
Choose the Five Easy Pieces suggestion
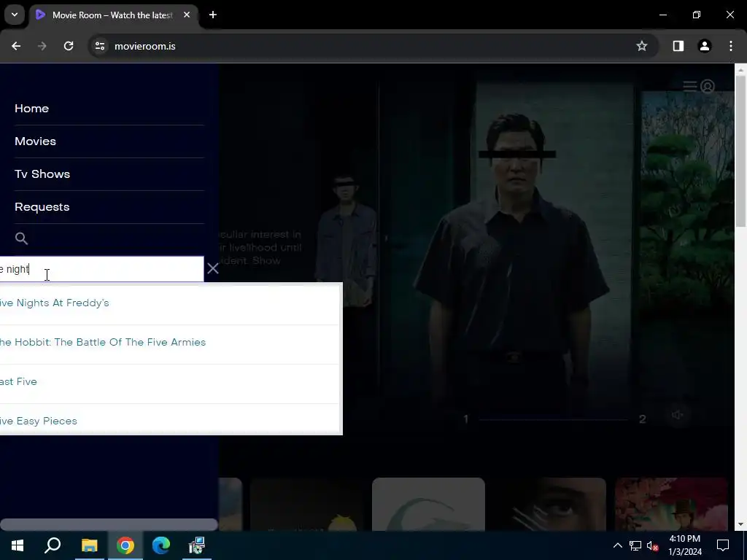tap(169, 419)
